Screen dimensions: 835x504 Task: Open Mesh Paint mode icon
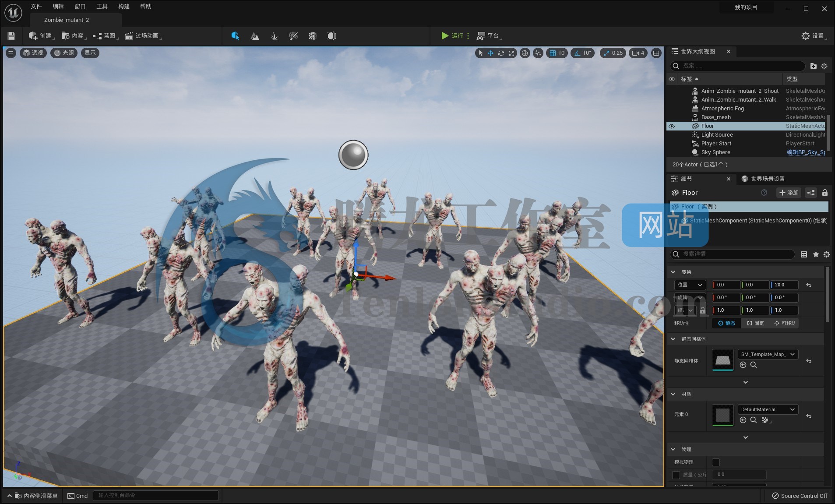tap(293, 36)
